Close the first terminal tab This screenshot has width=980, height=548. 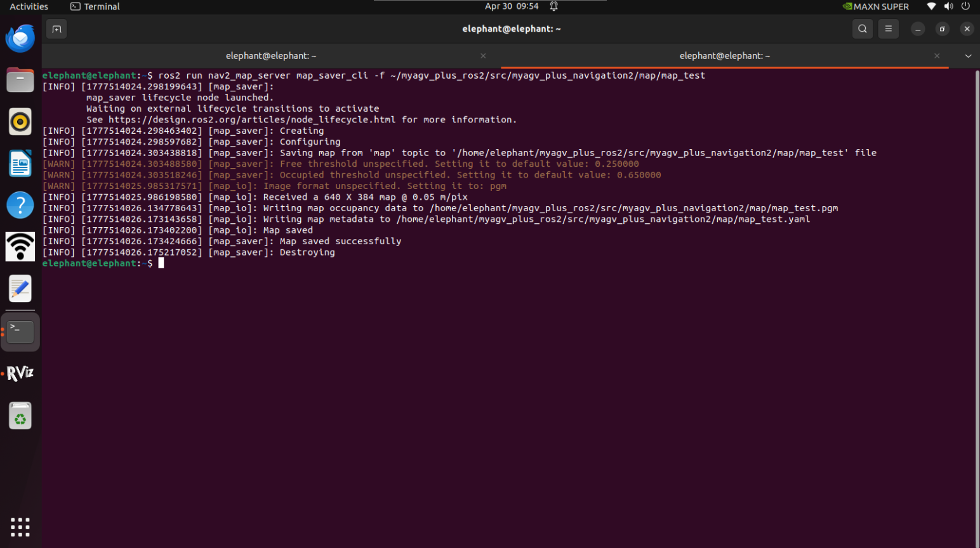[483, 56]
